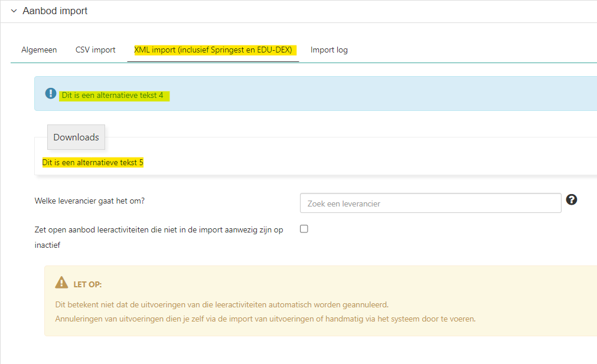Click the 'Zet open aanbod leeractiviteiten' checkbox label
This screenshot has width=597, height=364.
click(x=158, y=230)
